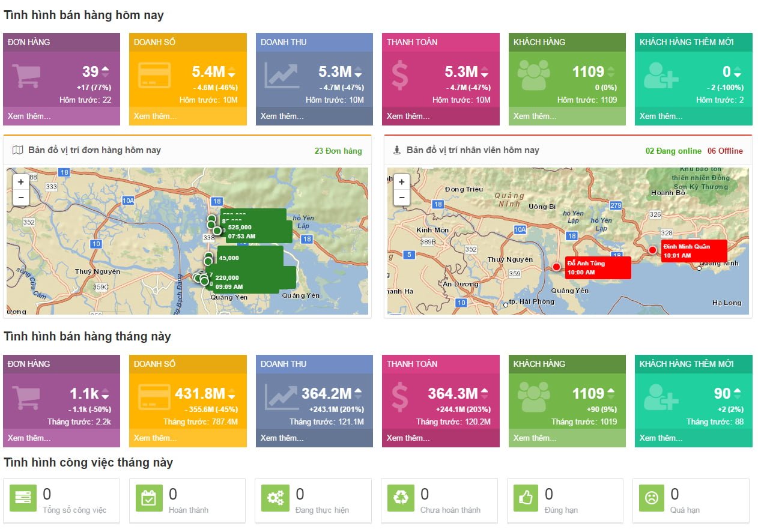
Task: Open Xem thêm in today's DOANH SỐ card
Action: click(x=156, y=116)
